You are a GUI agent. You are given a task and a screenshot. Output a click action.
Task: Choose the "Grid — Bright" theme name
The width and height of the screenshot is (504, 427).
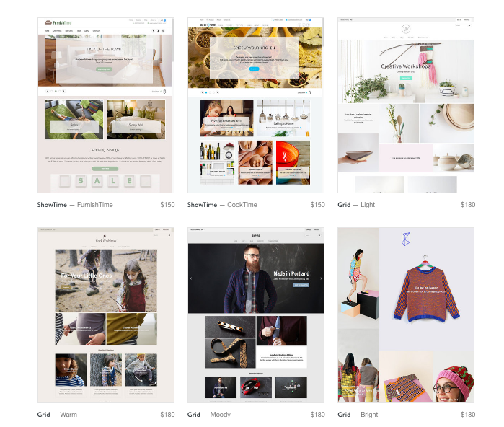[x=358, y=415]
